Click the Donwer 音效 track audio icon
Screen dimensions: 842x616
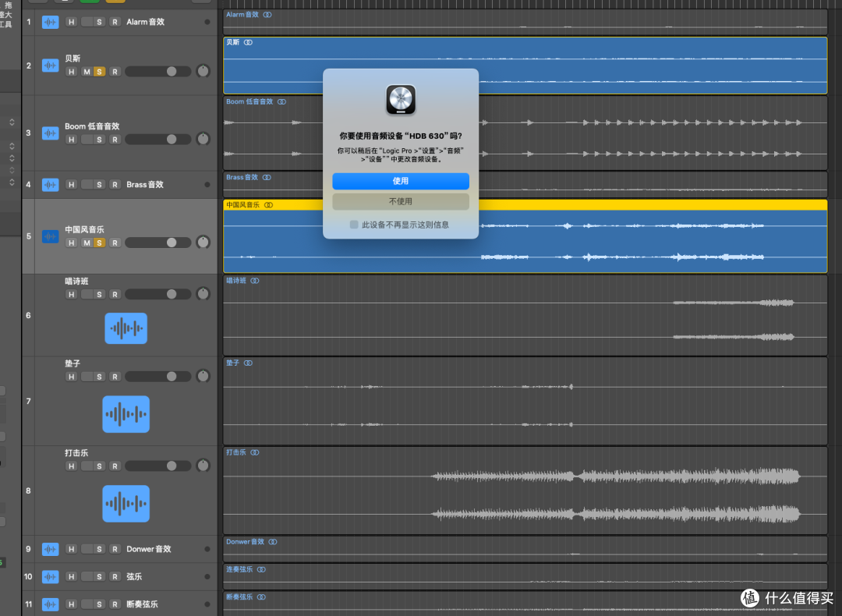tap(50, 549)
